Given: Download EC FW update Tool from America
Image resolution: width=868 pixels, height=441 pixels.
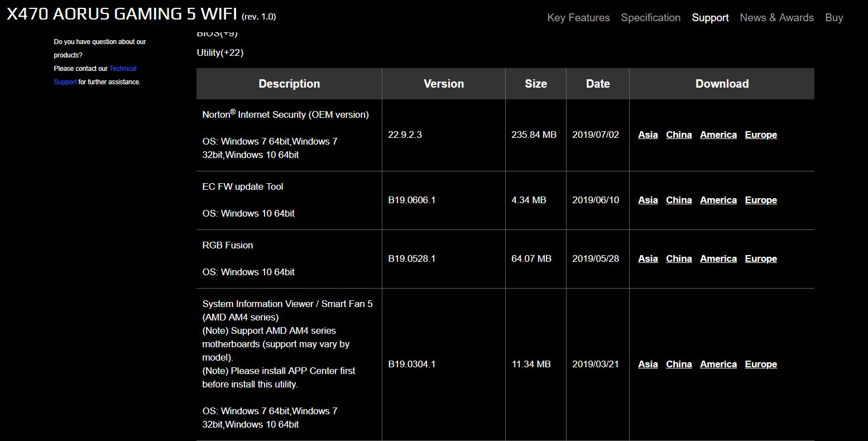Looking at the screenshot, I should coord(718,200).
